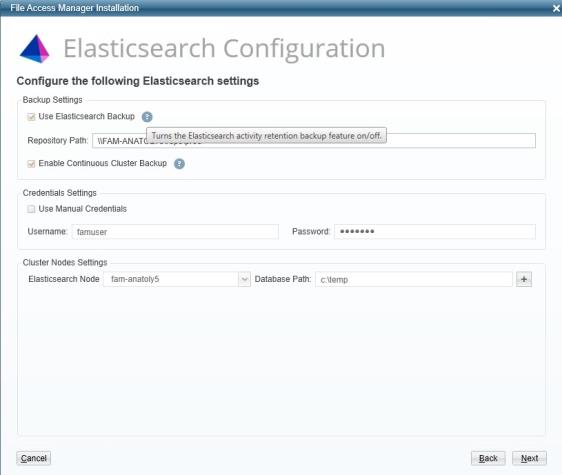Enable the Use Manual Credentials checkbox
This screenshot has height=475, width=562.
[31, 209]
